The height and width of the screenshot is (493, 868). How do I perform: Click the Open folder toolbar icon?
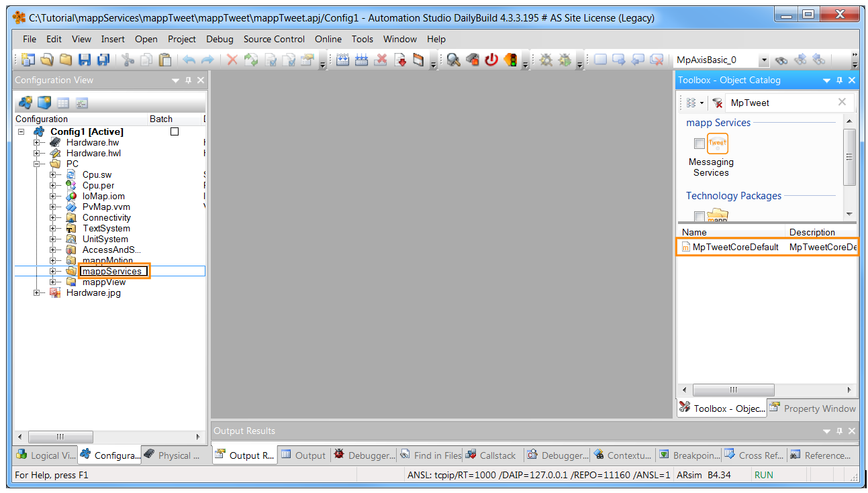pos(66,60)
